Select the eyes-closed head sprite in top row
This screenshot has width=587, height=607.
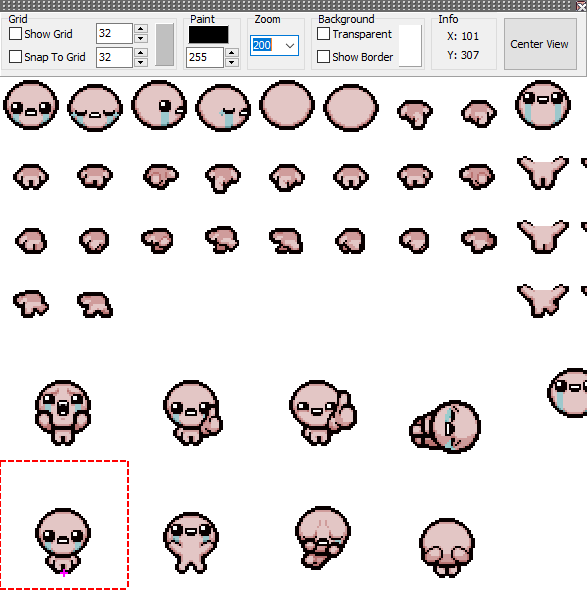(95, 108)
